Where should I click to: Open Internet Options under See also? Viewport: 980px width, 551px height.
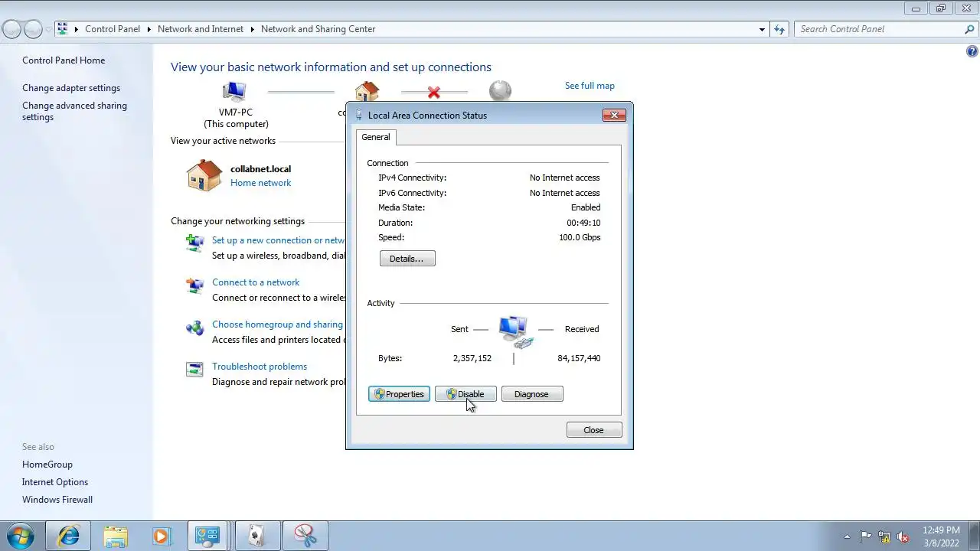coord(55,482)
